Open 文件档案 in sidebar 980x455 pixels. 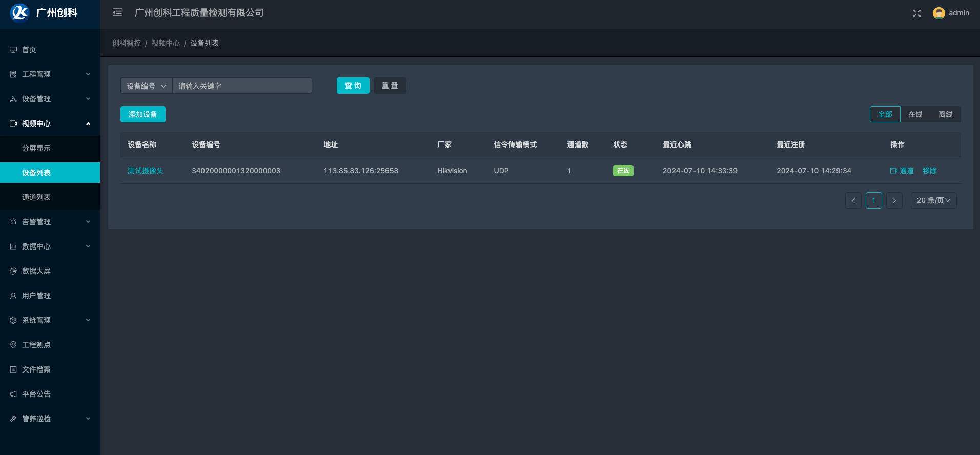coord(36,369)
